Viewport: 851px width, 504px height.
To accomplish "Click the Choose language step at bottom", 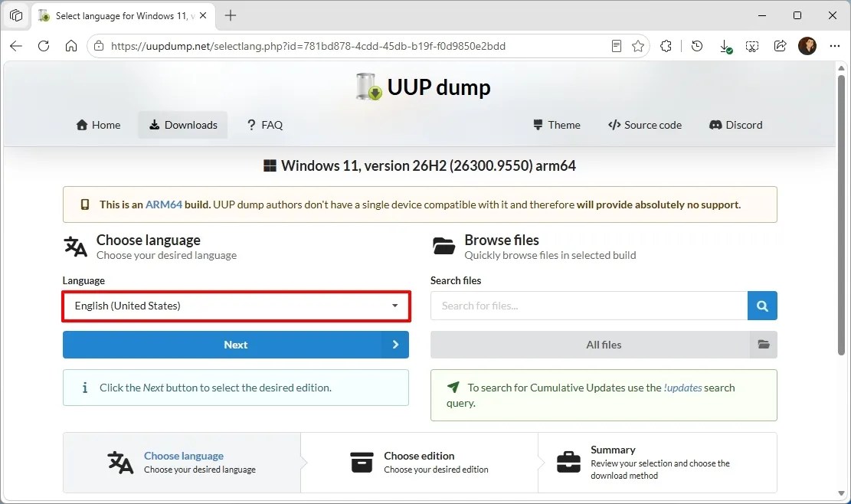I will click(x=182, y=462).
